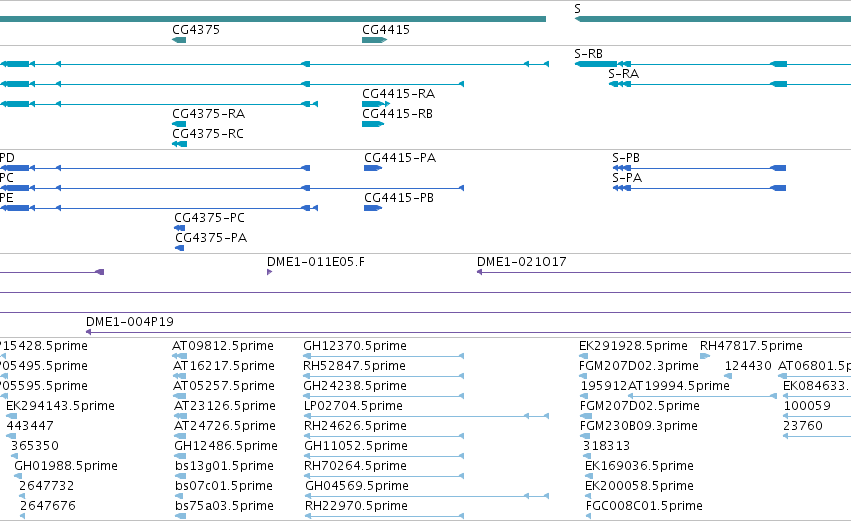
Task: Select the FGM230B09.3prime EST label
Action: pos(639,427)
